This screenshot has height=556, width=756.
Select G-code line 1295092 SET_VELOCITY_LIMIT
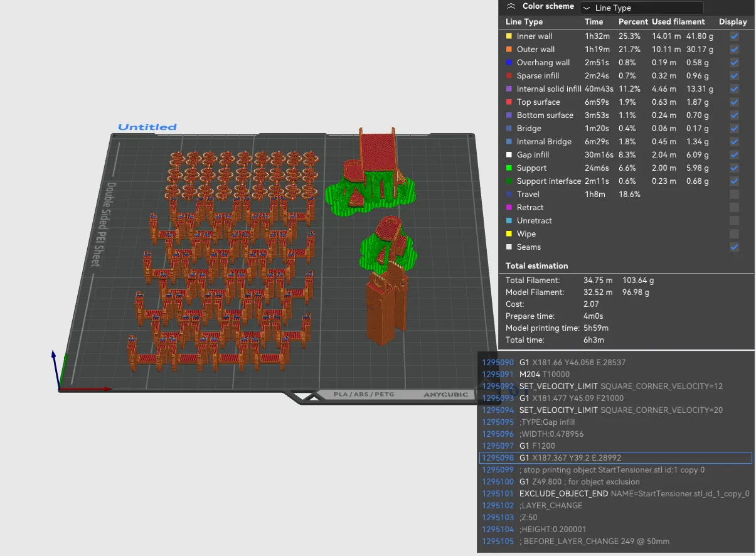coord(615,386)
